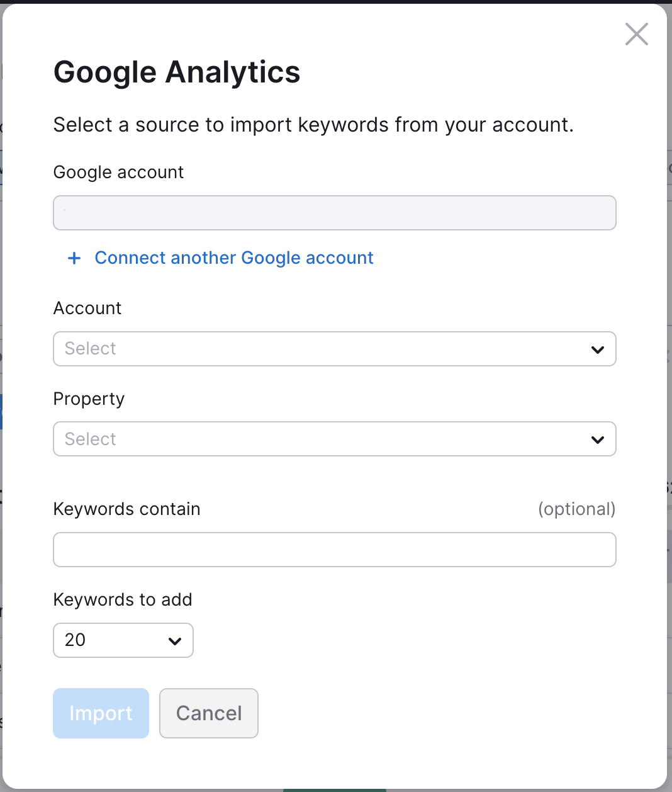
Task: Click the Cancel button
Action: pyautogui.click(x=208, y=713)
